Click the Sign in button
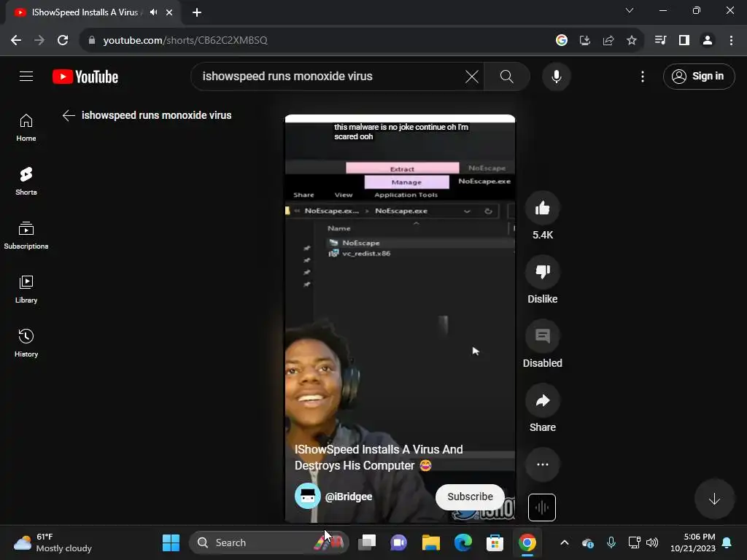This screenshot has width=747, height=560. point(698,76)
